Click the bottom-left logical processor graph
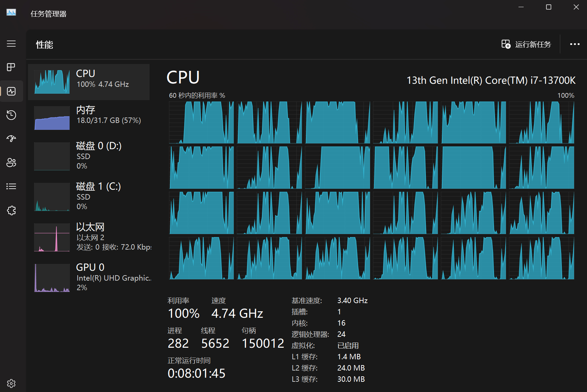This screenshot has width=587, height=392. coord(201,258)
